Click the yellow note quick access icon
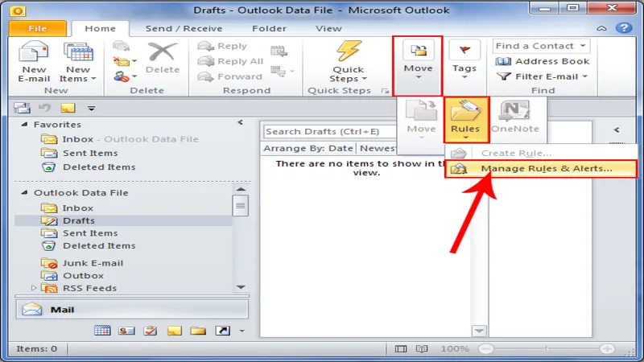Viewport: 644px width, 362px height. pos(68,108)
